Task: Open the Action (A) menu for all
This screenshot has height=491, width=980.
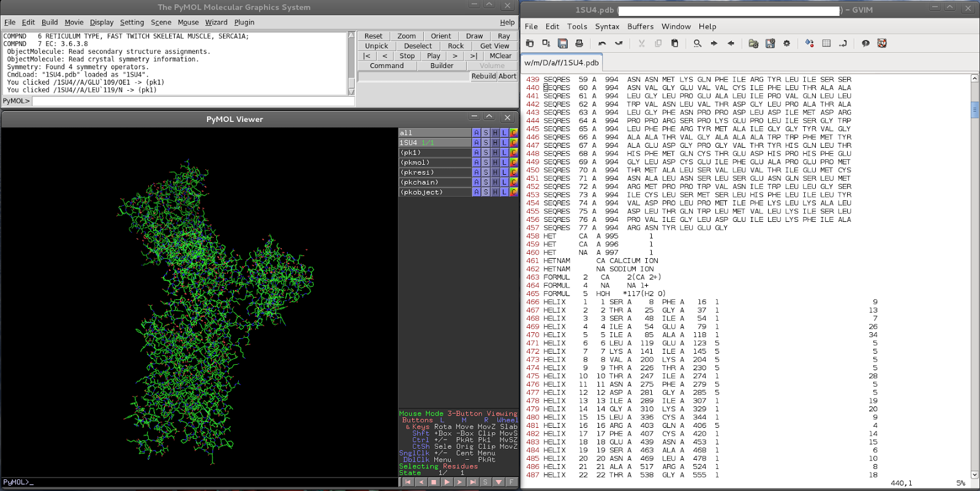Action: pos(477,133)
